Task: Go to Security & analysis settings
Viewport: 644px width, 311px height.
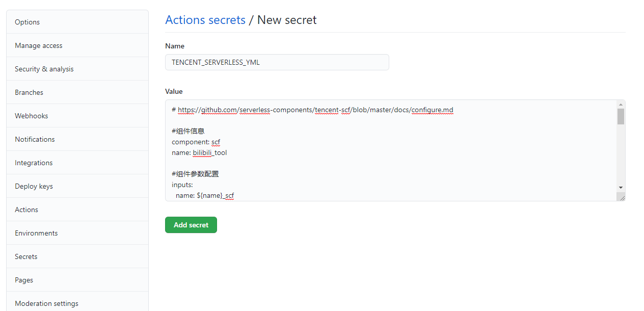Action: pyautogui.click(x=44, y=68)
